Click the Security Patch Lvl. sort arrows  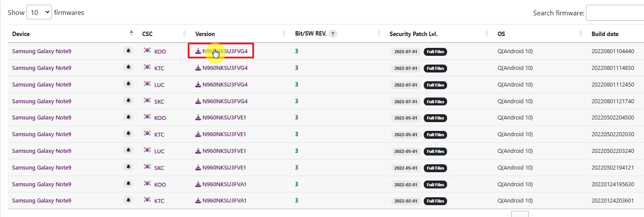(x=487, y=33)
